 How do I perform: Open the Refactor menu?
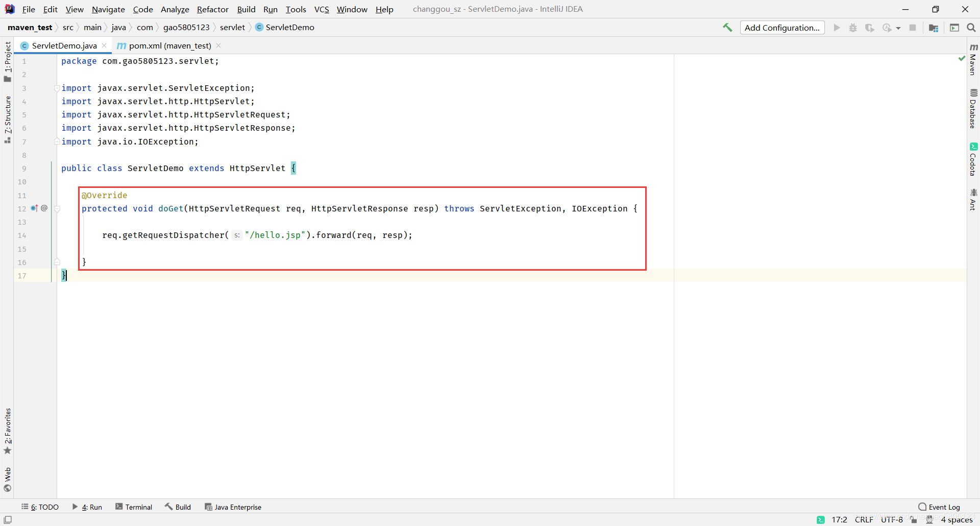[213, 9]
